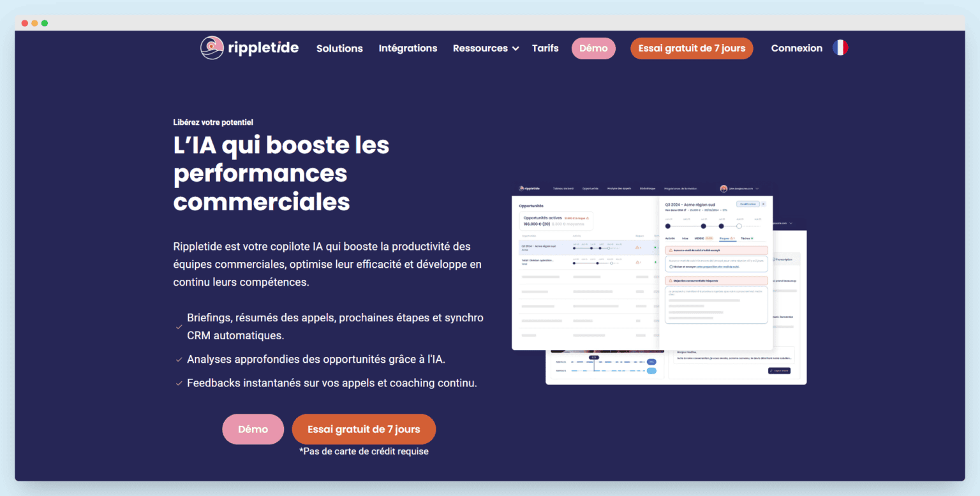Image resolution: width=980 pixels, height=496 pixels.
Task: Click the user avatar in the dashboard preview
Action: tap(724, 189)
